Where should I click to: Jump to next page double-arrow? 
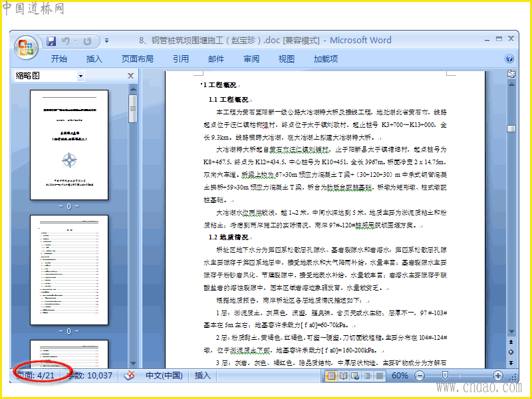click(x=511, y=362)
